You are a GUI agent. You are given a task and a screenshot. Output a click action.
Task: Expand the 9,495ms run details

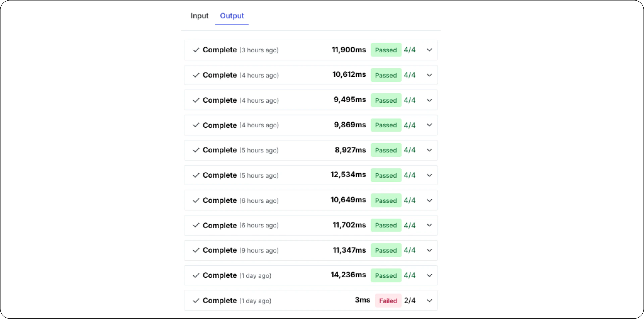[429, 100]
